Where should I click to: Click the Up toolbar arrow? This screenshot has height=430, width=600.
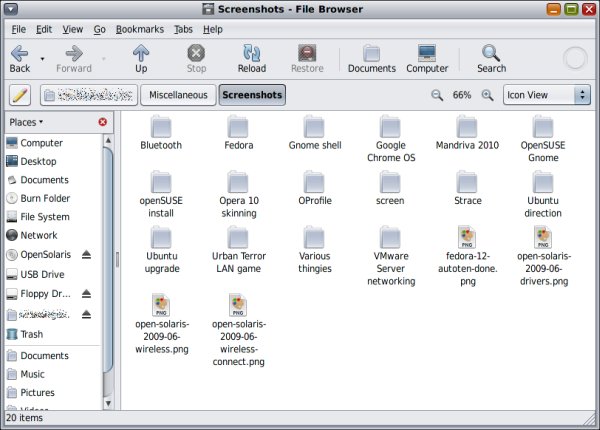pos(141,53)
